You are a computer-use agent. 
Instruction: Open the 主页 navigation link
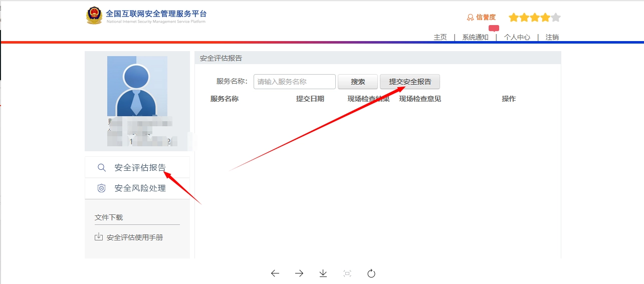coord(440,37)
